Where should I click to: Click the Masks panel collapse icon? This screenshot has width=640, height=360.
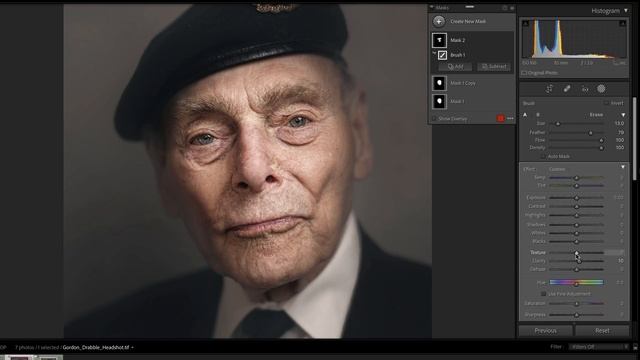[512, 8]
